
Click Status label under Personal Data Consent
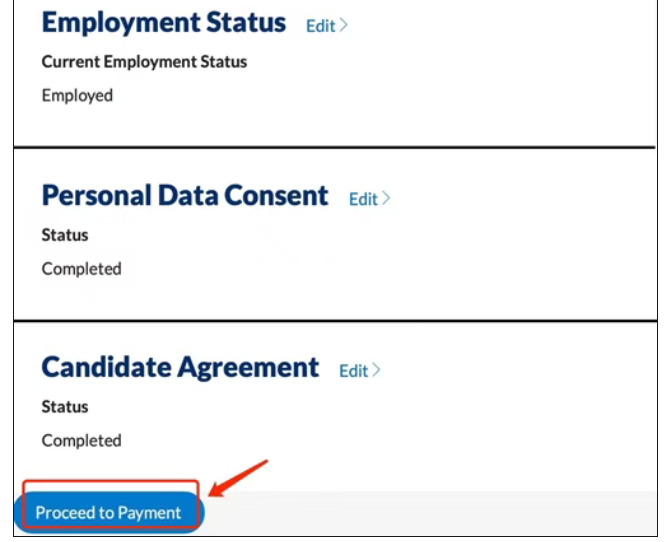[x=65, y=235]
